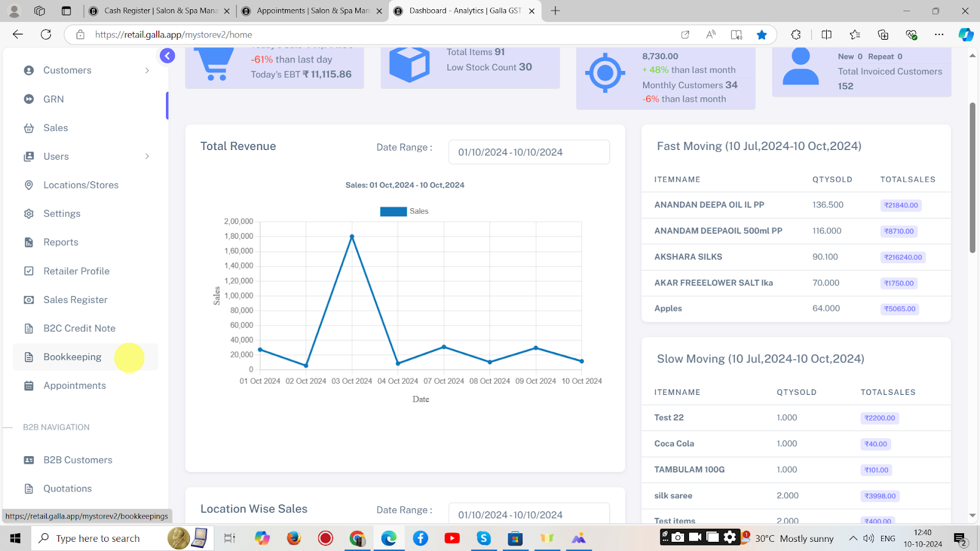Viewport: 980px width, 551px height.
Task: Click the Reports document icon
Action: coord(29,242)
